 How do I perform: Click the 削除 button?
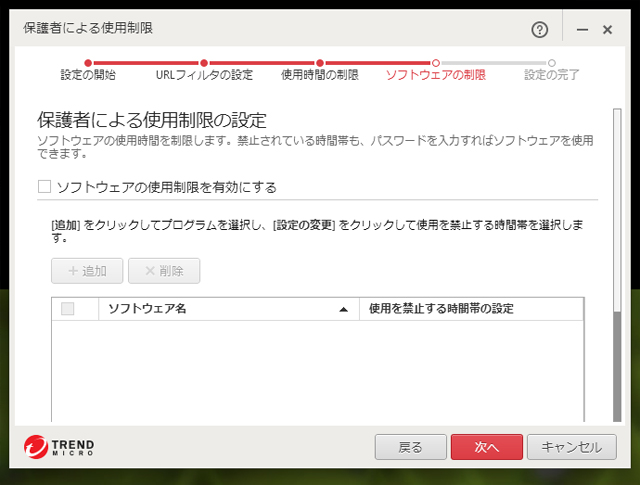click(x=165, y=270)
